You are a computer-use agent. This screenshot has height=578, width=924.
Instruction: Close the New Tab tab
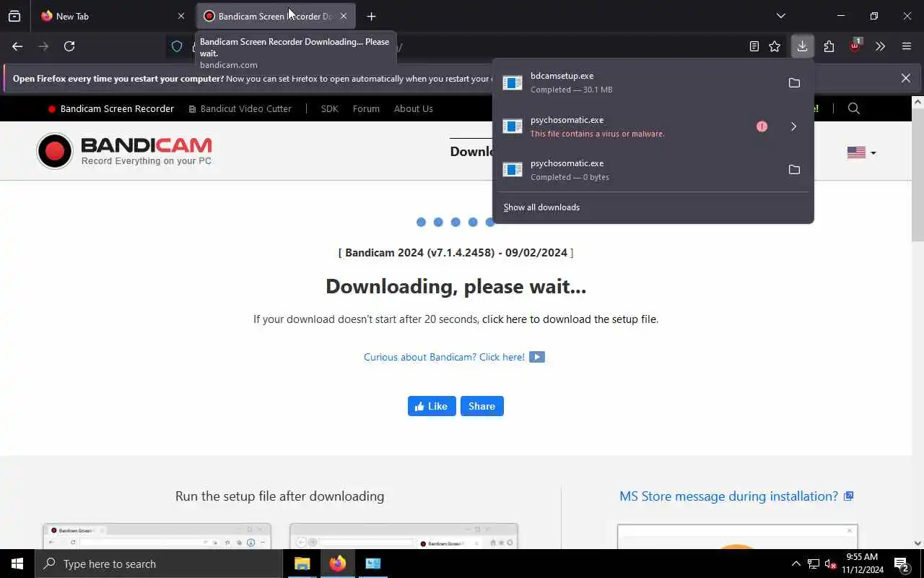coord(181,16)
